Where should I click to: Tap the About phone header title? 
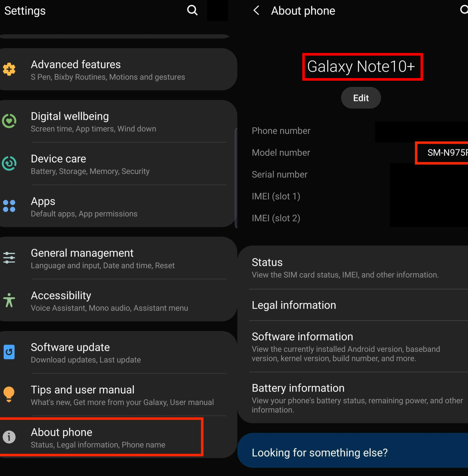[x=303, y=11]
